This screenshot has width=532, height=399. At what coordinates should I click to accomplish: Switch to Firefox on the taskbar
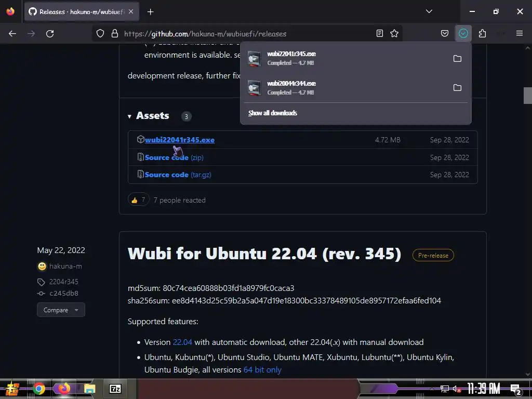point(64,389)
